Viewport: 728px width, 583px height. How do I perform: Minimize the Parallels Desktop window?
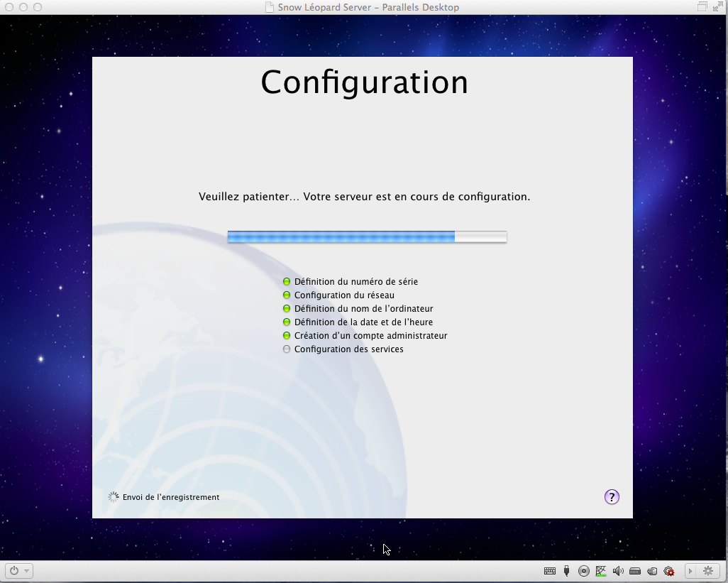point(23,7)
